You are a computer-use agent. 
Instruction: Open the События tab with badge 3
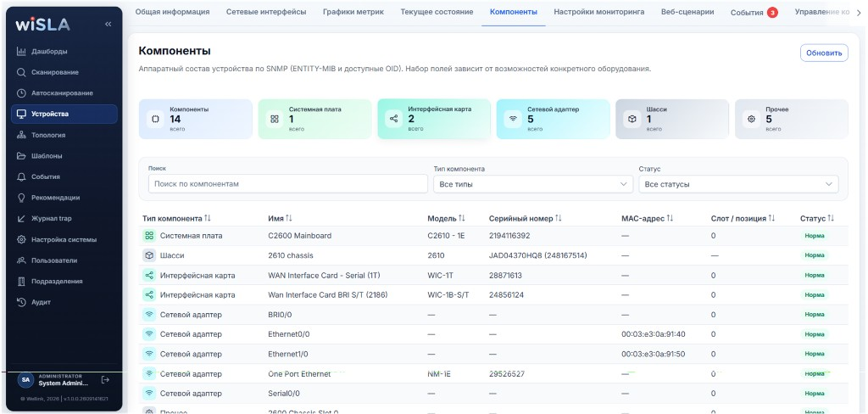[754, 12]
